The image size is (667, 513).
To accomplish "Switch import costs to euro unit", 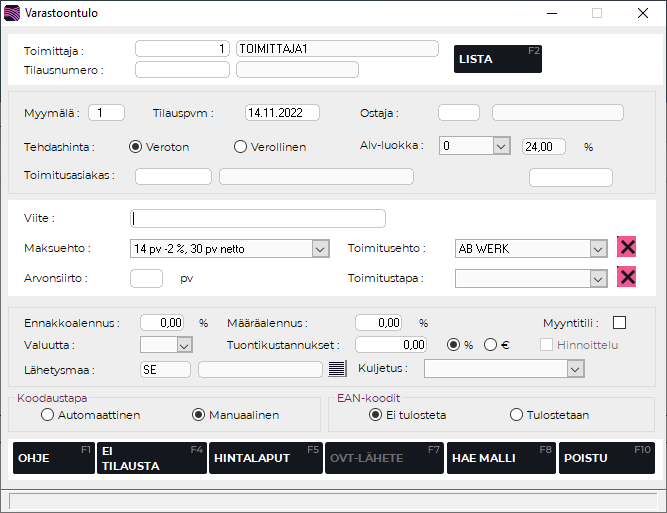I will point(490,344).
